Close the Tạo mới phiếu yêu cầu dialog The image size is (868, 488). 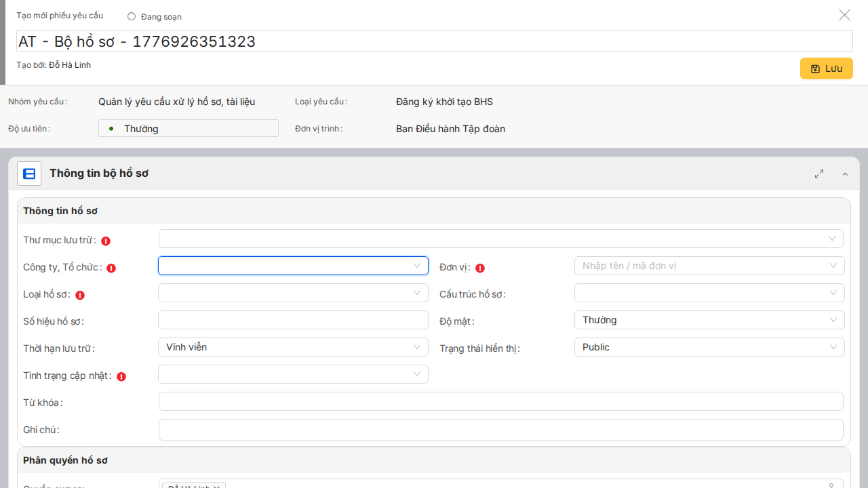click(844, 15)
